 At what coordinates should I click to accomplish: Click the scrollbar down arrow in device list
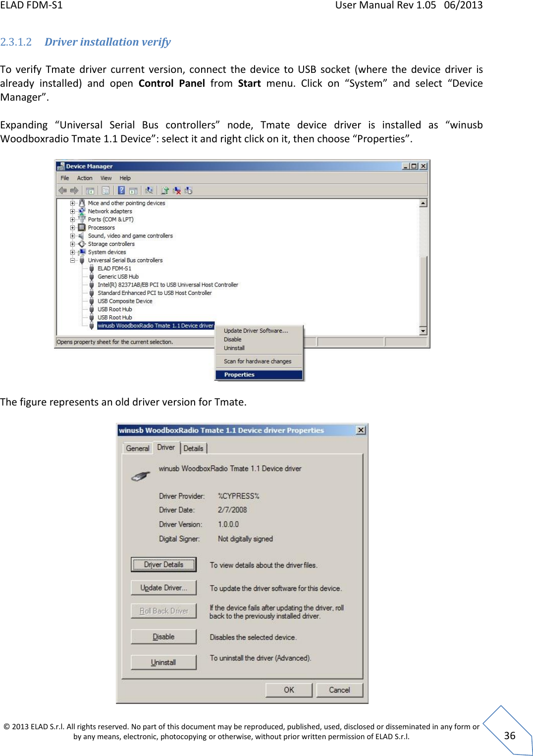[424, 331]
